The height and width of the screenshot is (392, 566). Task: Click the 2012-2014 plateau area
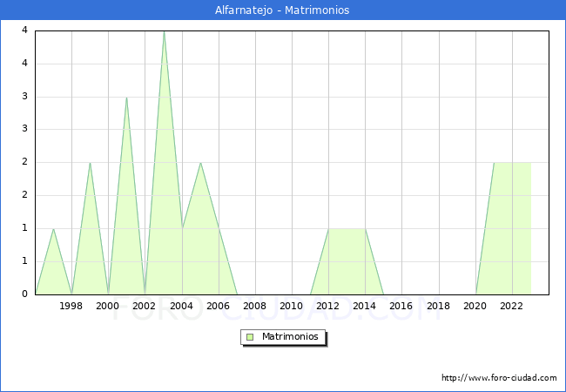point(347,261)
